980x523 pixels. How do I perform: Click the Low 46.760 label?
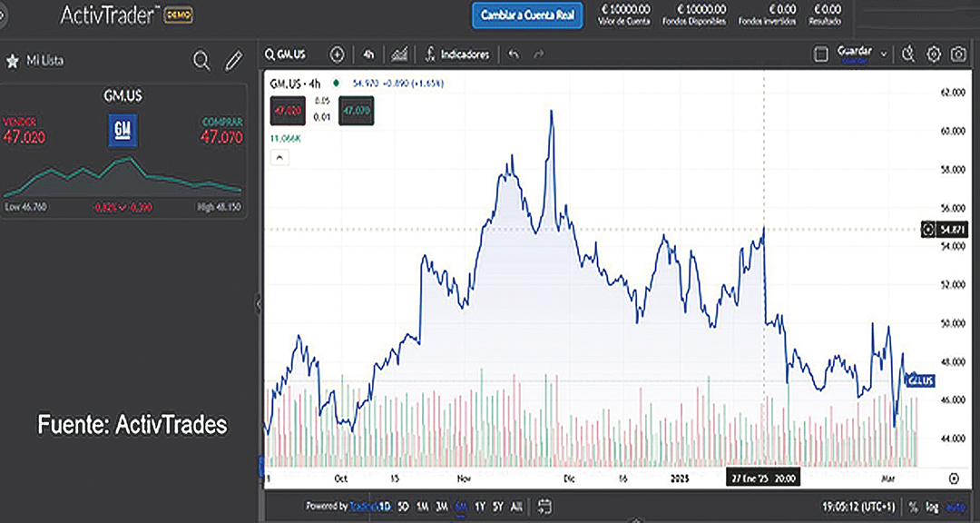(25, 207)
